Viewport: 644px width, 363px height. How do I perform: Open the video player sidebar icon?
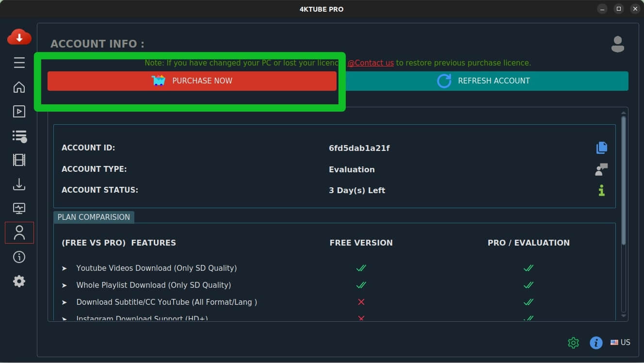click(19, 112)
